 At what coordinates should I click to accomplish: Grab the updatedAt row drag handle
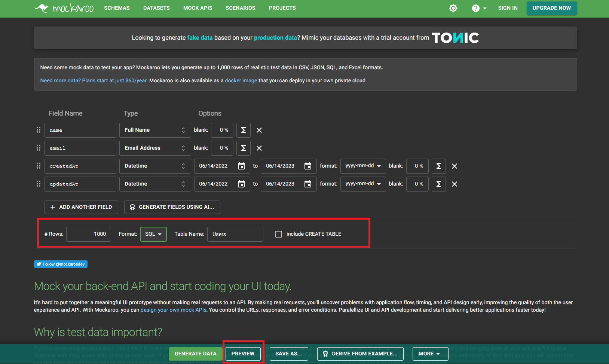[39, 184]
